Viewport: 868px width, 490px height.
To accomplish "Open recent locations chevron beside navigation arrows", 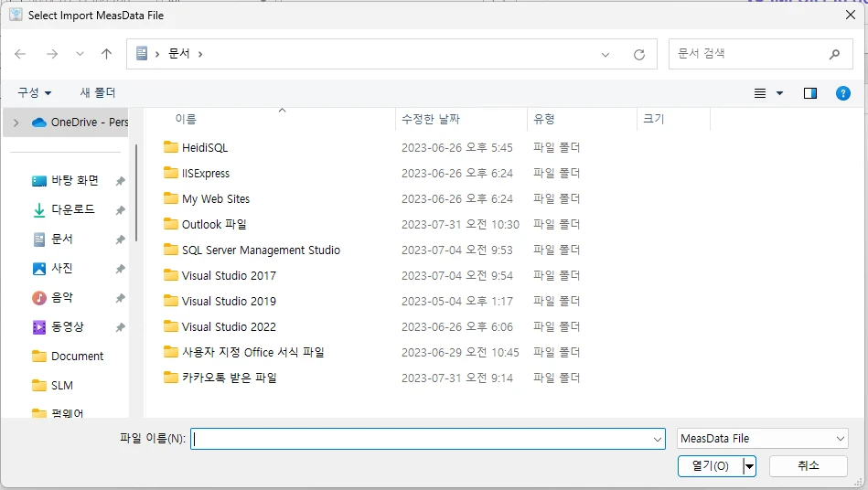I will click(80, 54).
